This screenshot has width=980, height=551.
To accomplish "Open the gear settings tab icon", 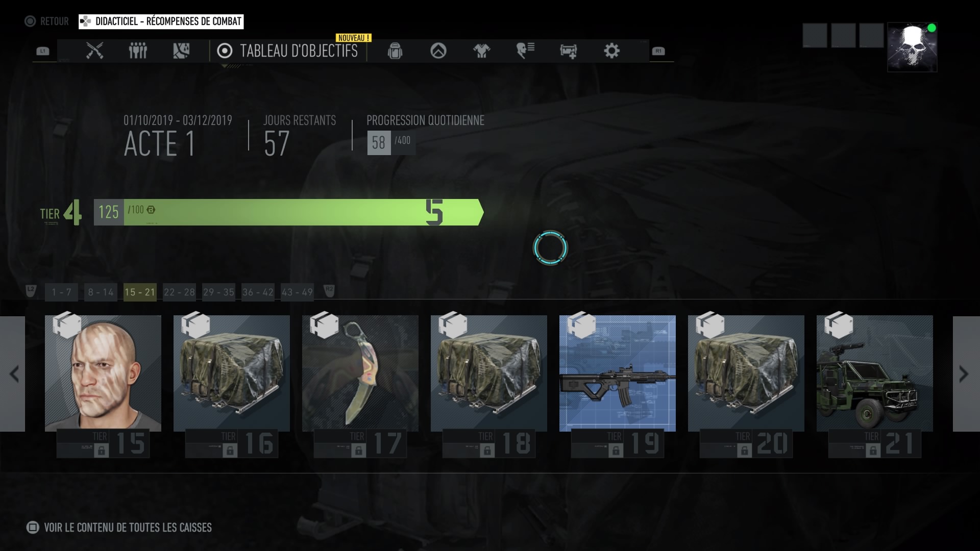I will (611, 51).
